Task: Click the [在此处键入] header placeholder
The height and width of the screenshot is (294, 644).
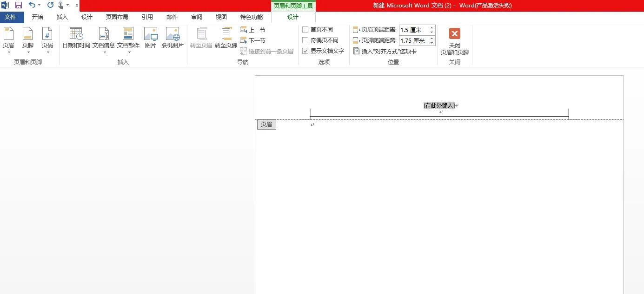Action: click(439, 105)
